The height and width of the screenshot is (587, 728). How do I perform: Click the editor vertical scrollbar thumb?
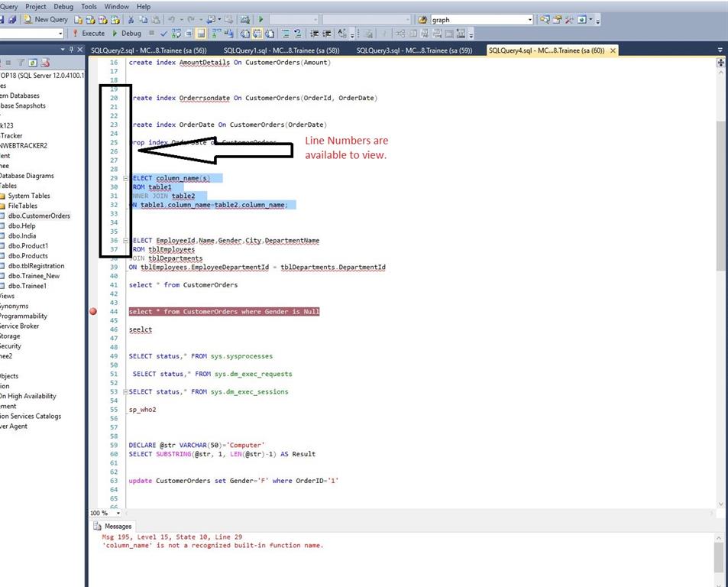pyautogui.click(x=720, y=195)
